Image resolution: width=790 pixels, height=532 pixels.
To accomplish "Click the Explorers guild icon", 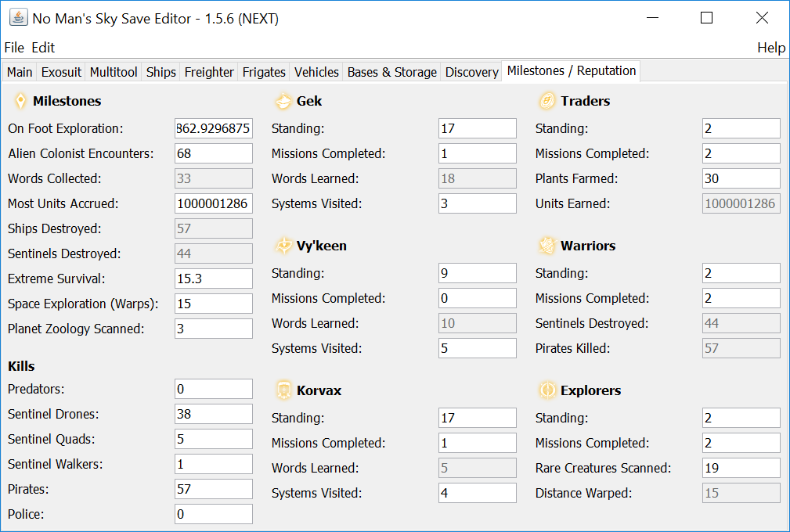I will (x=547, y=390).
